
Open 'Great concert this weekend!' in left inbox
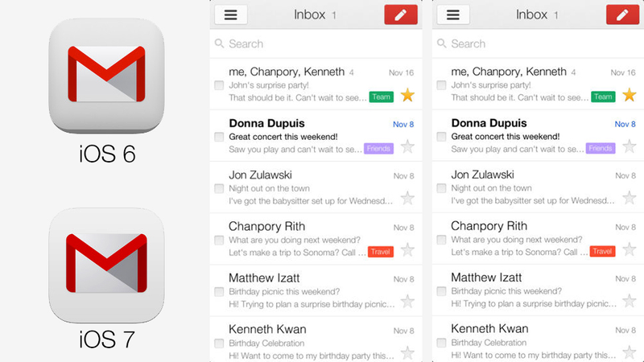pos(316,136)
